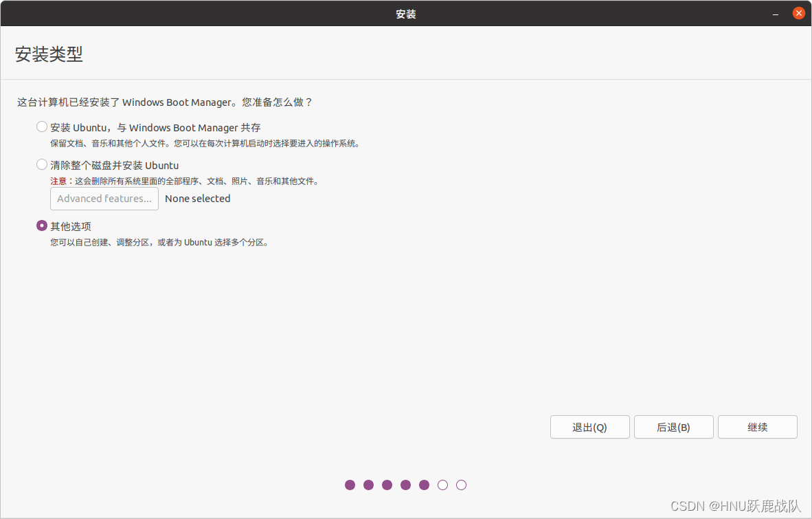Click the "None selected" label
Image resolution: width=812 pixels, height=519 pixels.
197,199
